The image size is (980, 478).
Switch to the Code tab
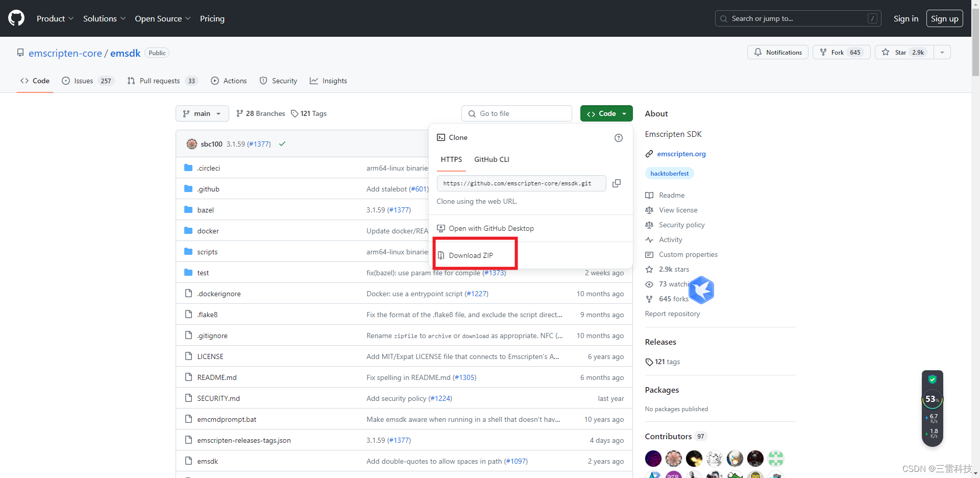coord(35,81)
